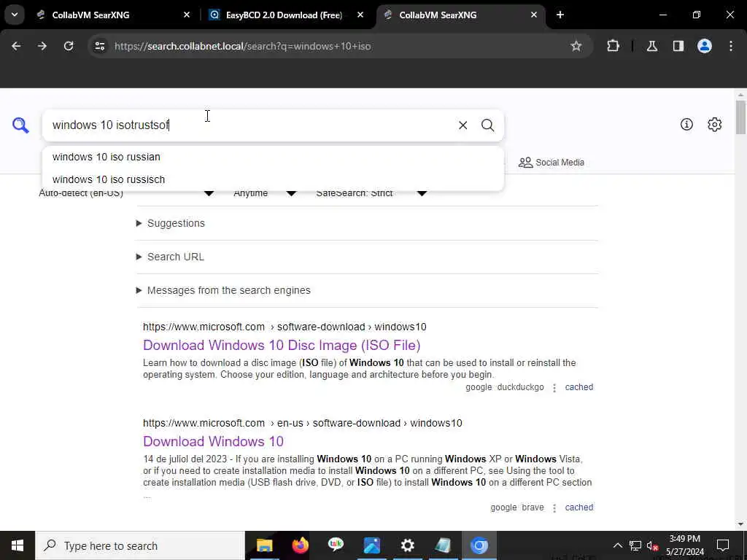This screenshot has width=747, height=560.
Task: Open the SearXNG about info icon
Action: pyautogui.click(x=686, y=124)
